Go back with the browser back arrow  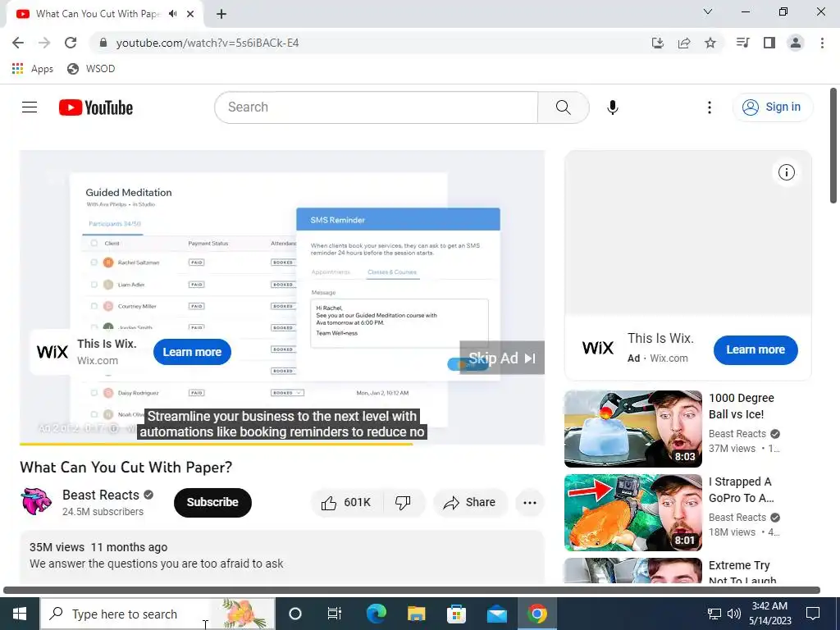pos(18,43)
